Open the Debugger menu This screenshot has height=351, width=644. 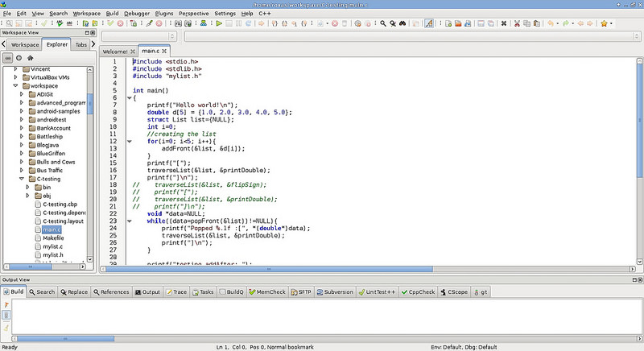(136, 14)
